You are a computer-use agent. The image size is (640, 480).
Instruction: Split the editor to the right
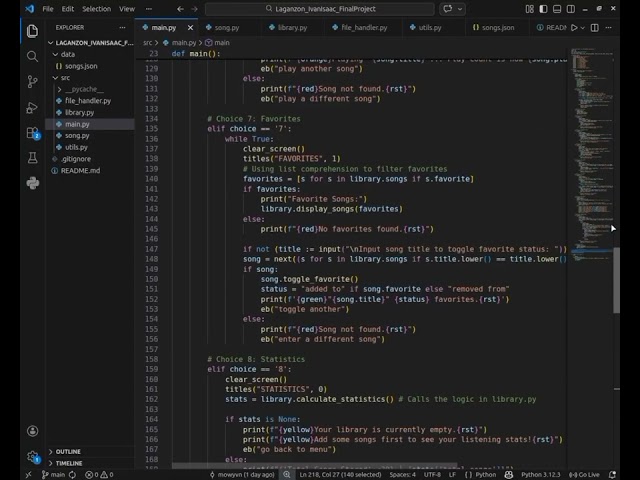click(595, 27)
